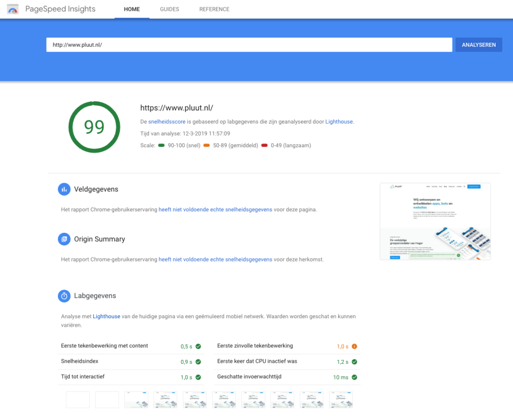This screenshot has height=420, width=513.
Task: Click 'Tijd tot interactief' metric label
Action: pos(83,377)
